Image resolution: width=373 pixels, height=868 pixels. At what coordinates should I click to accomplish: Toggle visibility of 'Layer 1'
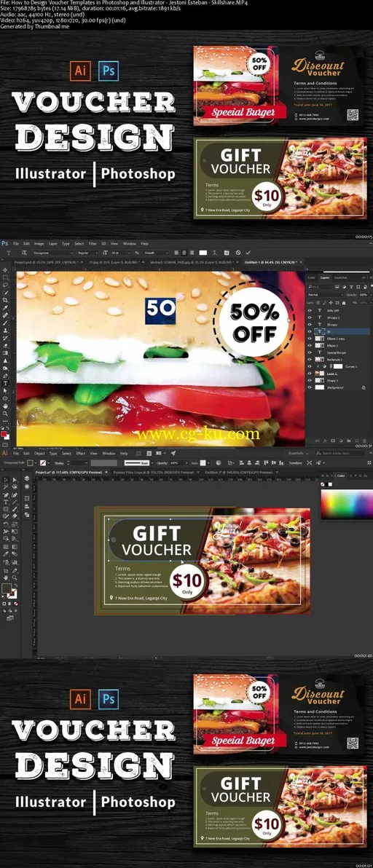click(x=310, y=374)
